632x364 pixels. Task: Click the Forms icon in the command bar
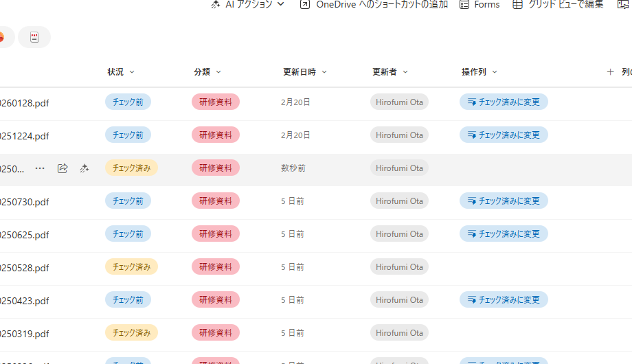coord(464,4)
